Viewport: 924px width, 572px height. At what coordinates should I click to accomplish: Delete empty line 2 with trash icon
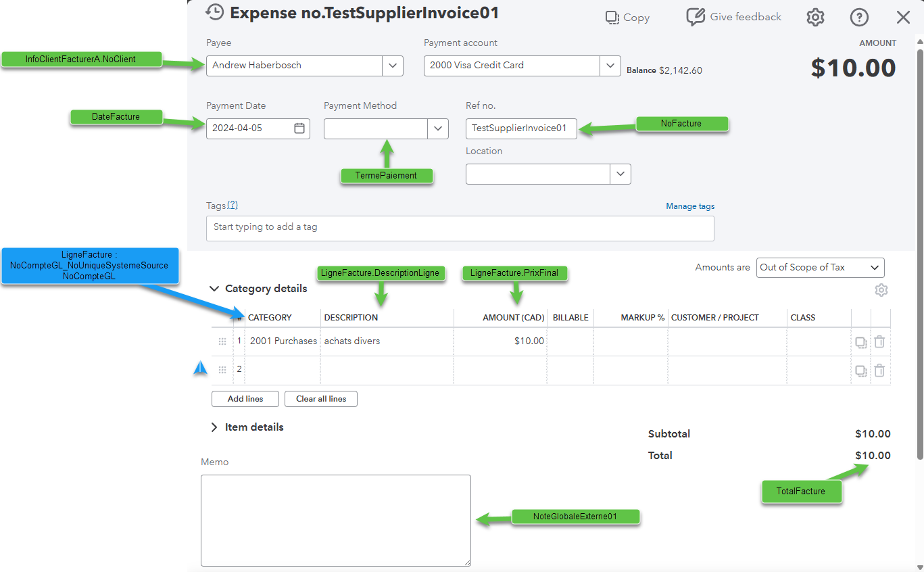(x=879, y=371)
